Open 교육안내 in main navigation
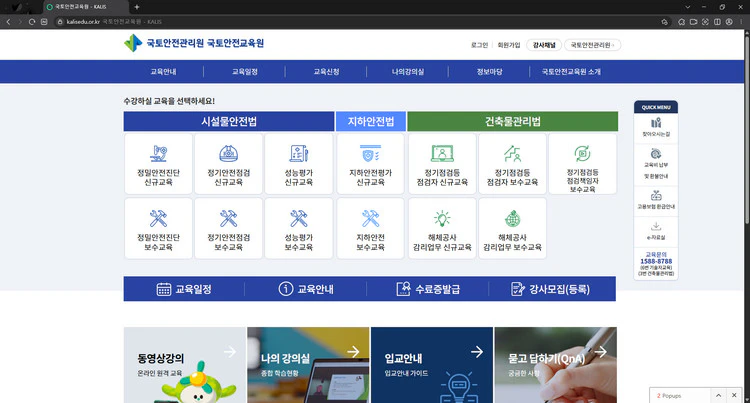 [x=163, y=72]
